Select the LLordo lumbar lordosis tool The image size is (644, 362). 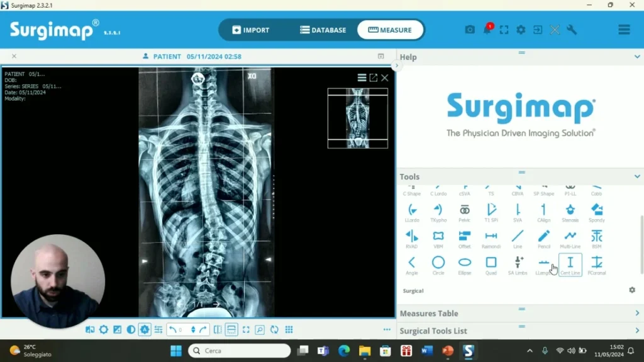tap(412, 213)
